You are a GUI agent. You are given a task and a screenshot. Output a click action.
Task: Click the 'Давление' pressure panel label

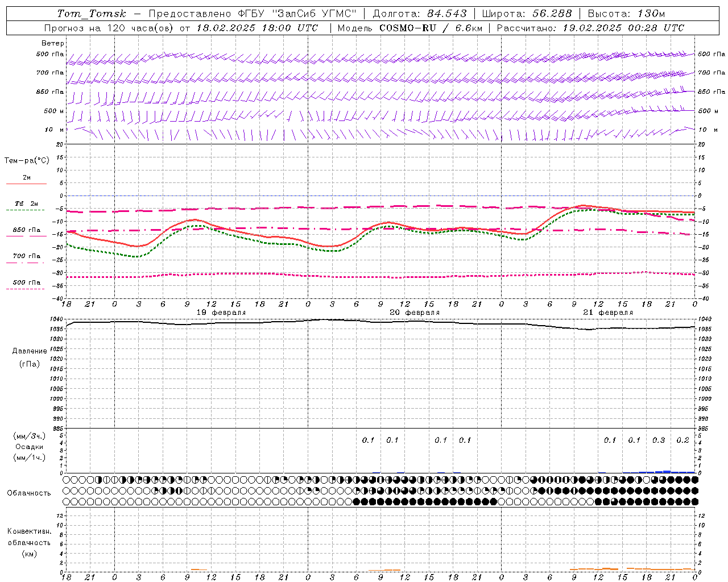point(30,351)
